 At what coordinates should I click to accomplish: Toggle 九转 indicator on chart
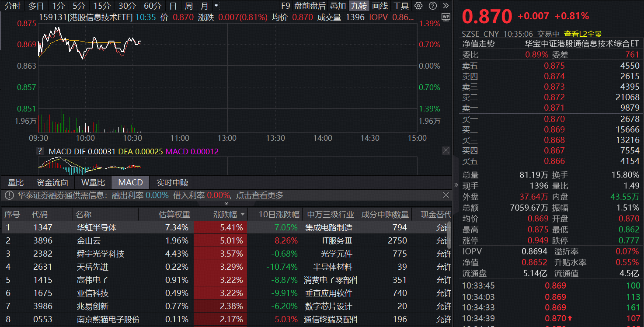pos(359,6)
